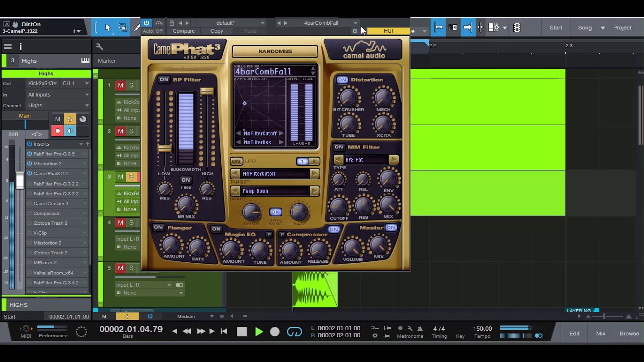The width and height of the screenshot is (644, 362).
Task: Click the RANDOMIZE button
Action: [x=275, y=51]
